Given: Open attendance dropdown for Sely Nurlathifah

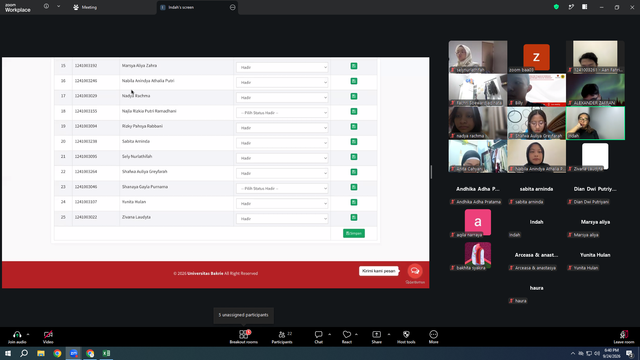Looking at the screenshot, I should click(282, 158).
